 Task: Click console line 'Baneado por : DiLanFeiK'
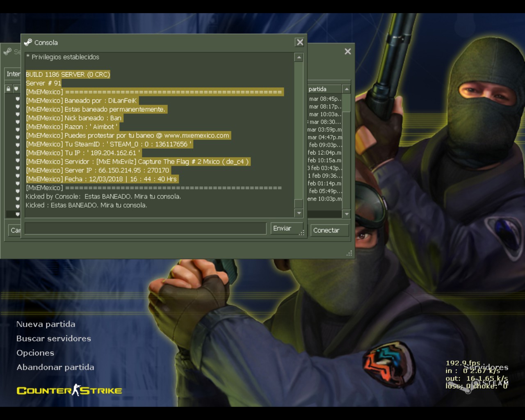coord(81,100)
